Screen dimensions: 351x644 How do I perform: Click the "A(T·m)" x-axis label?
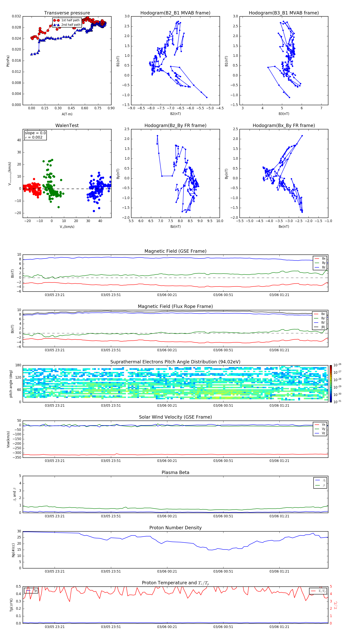tap(67, 114)
